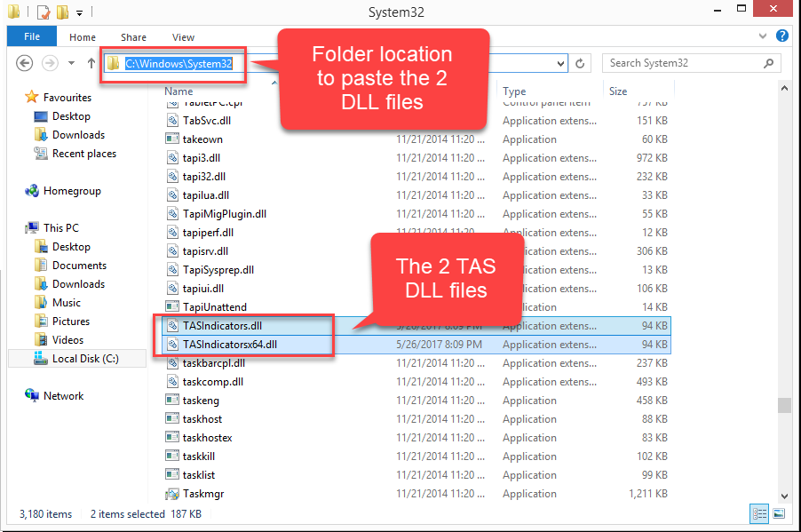801x532 pixels.
Task: Click the Search System32 box
Action: [x=691, y=63]
